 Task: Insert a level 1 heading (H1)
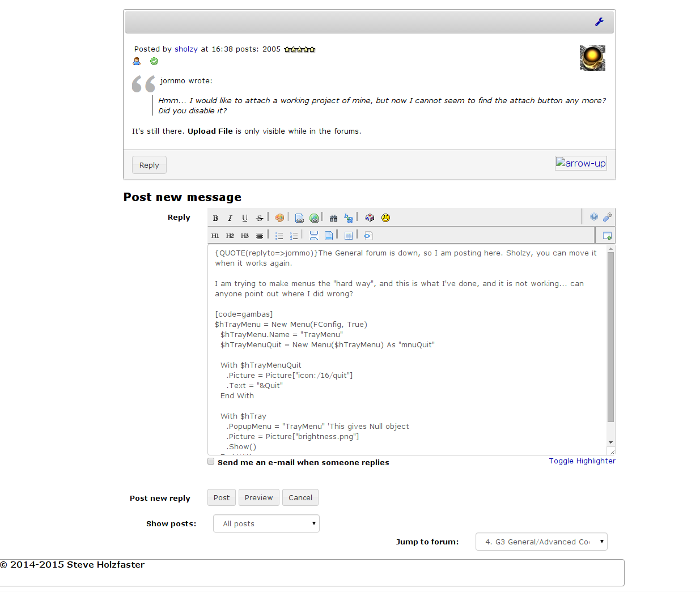(215, 236)
